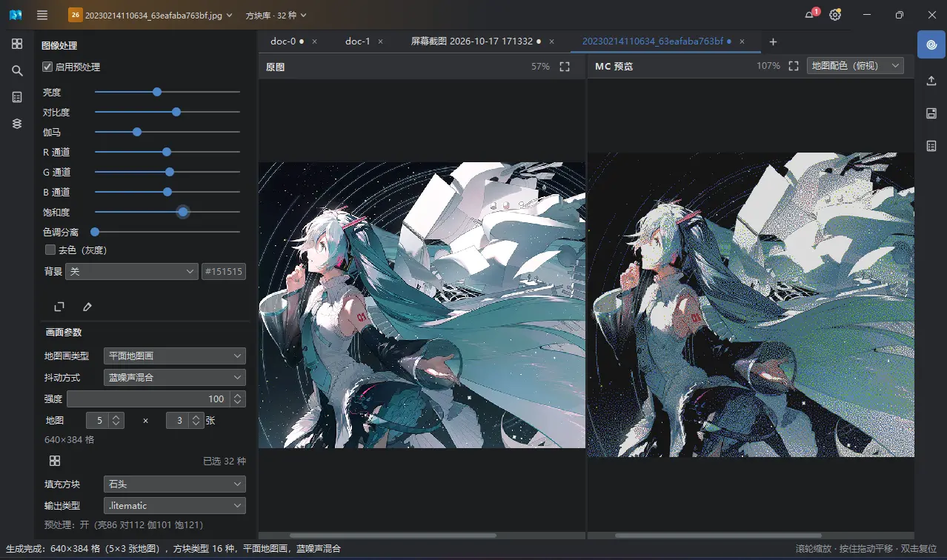Viewport: 947px width, 560px height.
Task: Close the 20230214110634 tab
Action: coord(742,41)
